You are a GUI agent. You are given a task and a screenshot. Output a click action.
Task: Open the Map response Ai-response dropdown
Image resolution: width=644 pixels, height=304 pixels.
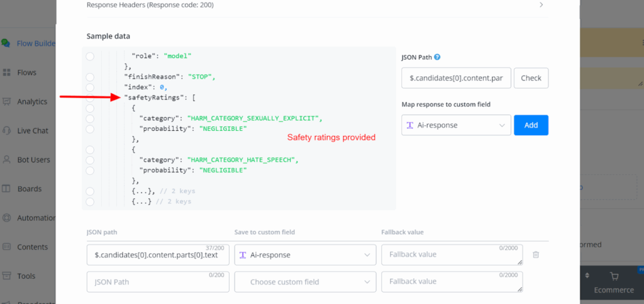(x=456, y=125)
